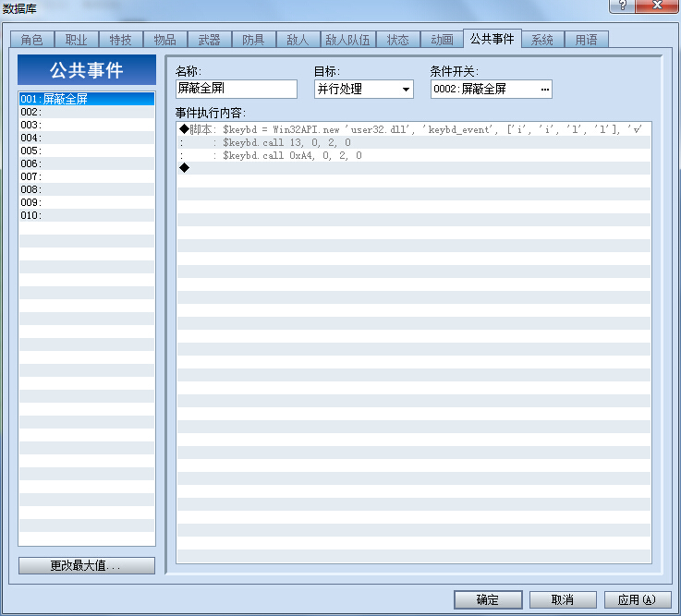681x616 pixels.
Task: Select the 状态 tab
Action: pos(398,40)
